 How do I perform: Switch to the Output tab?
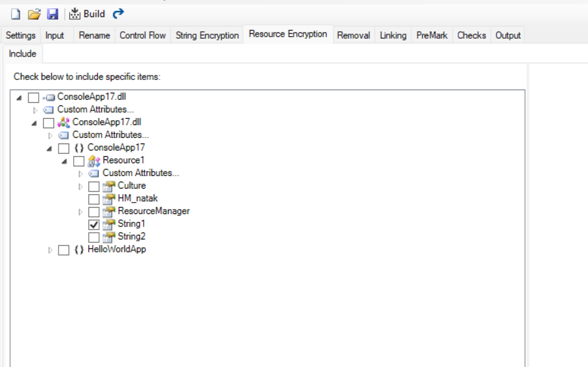click(x=508, y=35)
